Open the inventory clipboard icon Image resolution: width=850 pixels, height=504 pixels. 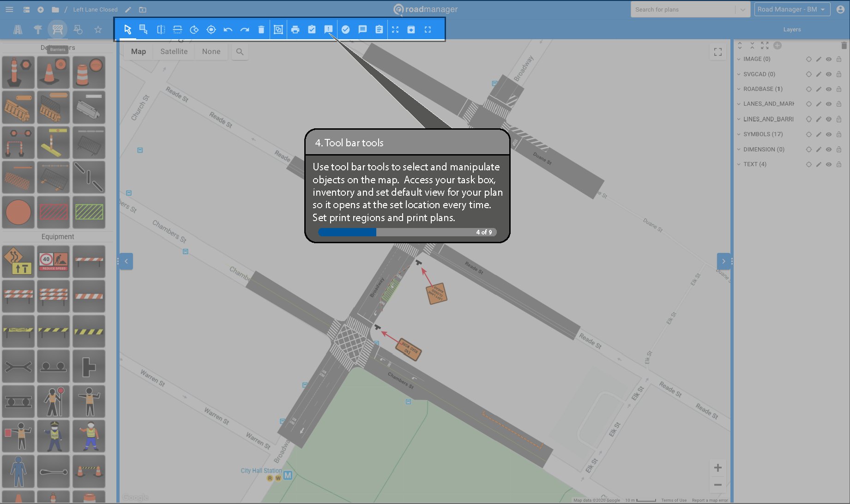(x=379, y=30)
